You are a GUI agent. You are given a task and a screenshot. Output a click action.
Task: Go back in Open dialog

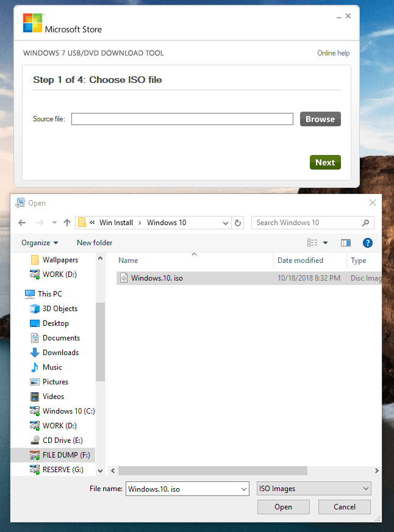click(x=22, y=223)
